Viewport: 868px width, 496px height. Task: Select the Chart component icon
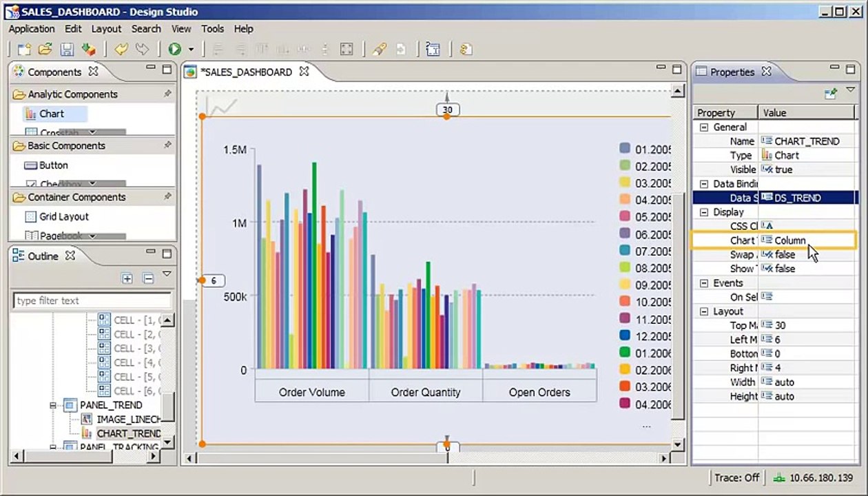coord(31,114)
